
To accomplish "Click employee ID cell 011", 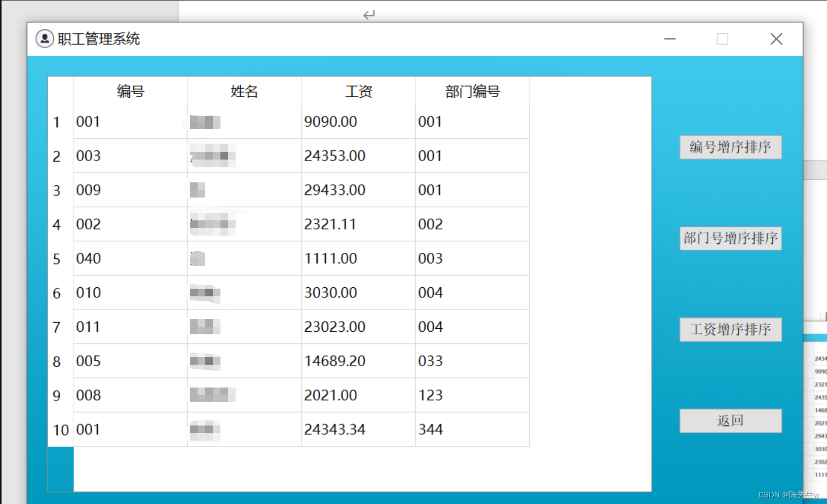I will pos(130,327).
